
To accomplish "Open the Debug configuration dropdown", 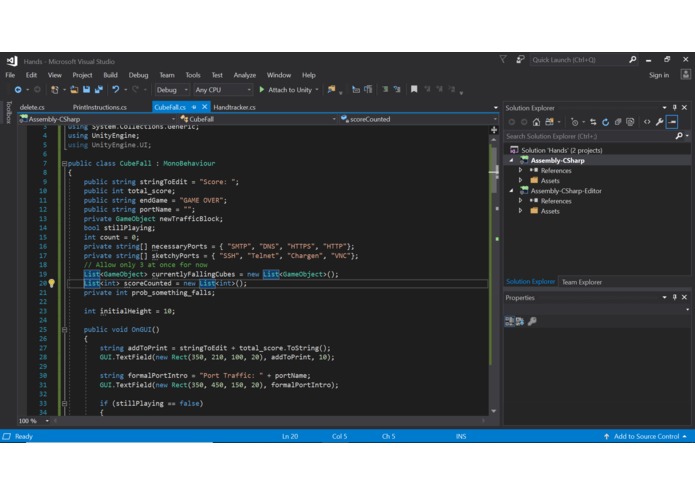I will point(172,90).
